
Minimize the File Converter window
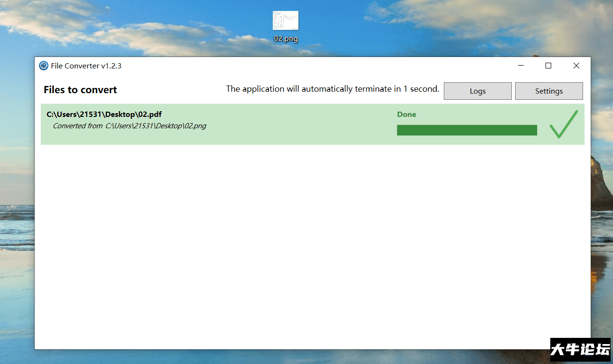[x=521, y=66]
